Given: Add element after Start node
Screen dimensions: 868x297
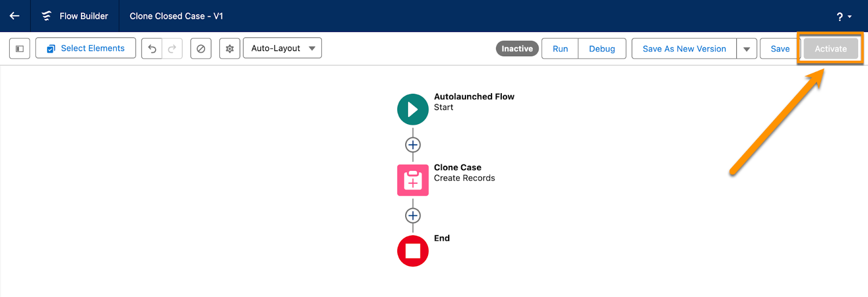Looking at the screenshot, I should [x=413, y=145].
